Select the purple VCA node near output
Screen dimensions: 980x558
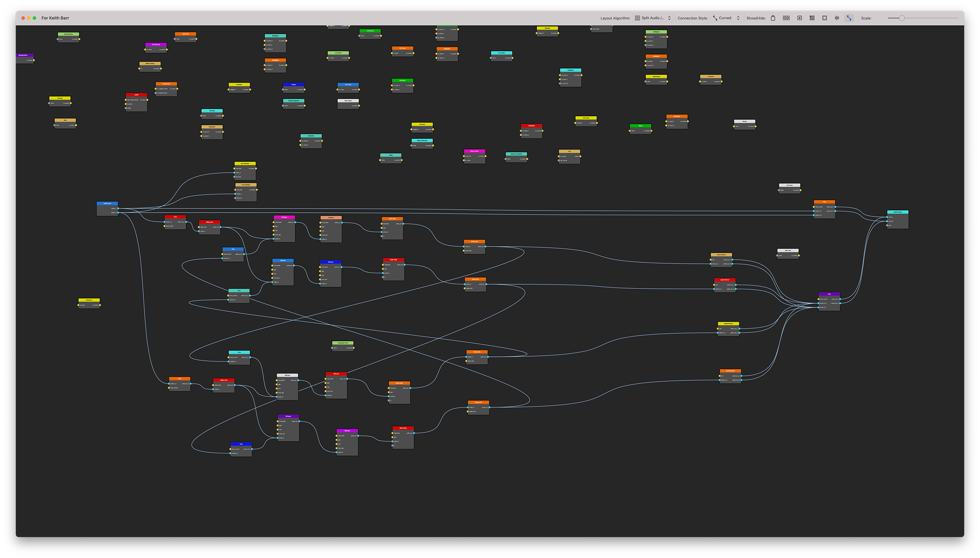point(829,294)
